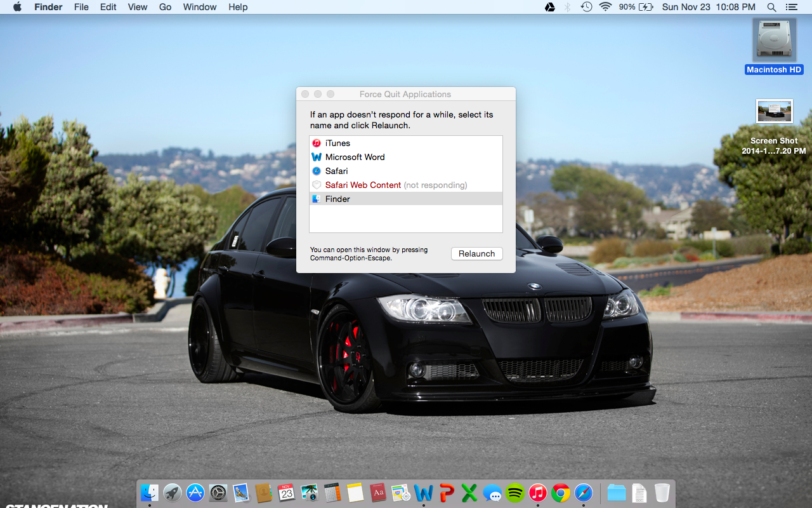
Task: Select Microsoft Word in the Force Quit list
Action: click(x=406, y=157)
